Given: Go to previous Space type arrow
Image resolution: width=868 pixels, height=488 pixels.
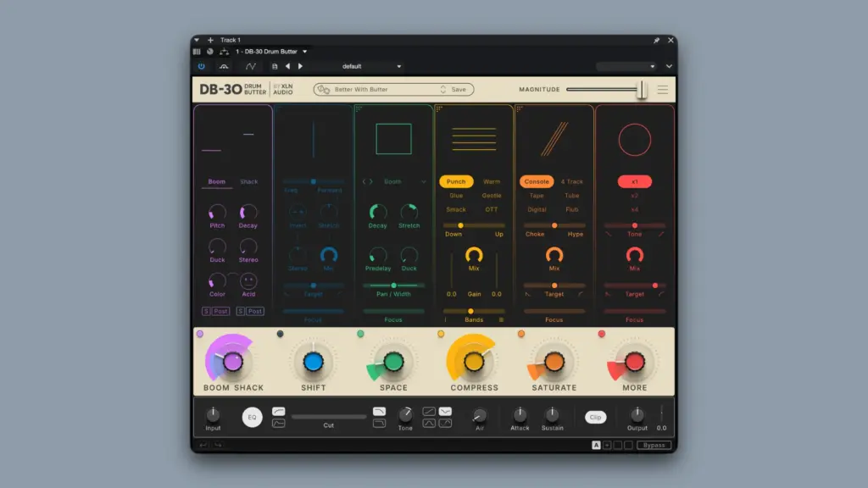Looking at the screenshot, I should pyautogui.click(x=364, y=181).
